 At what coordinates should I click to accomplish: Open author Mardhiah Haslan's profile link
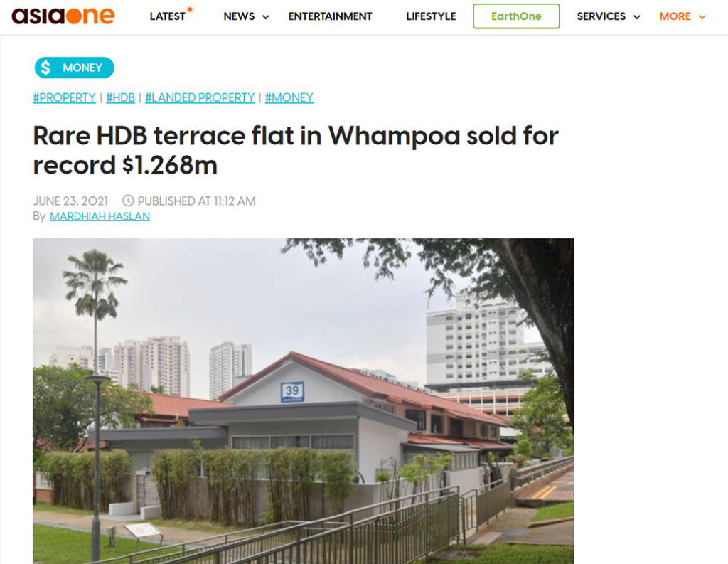[x=100, y=216]
